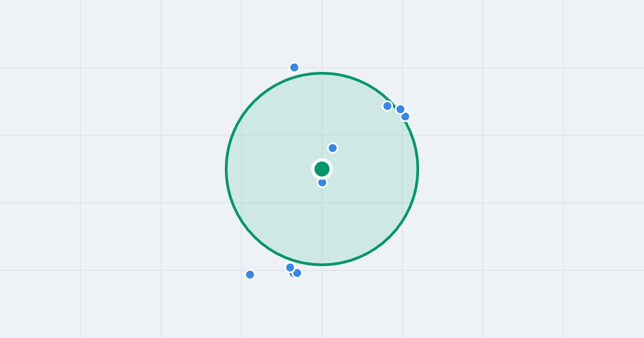Select the rightmost dot in the bottom cluster
The height and width of the screenshot is (338, 644).
[x=297, y=273]
